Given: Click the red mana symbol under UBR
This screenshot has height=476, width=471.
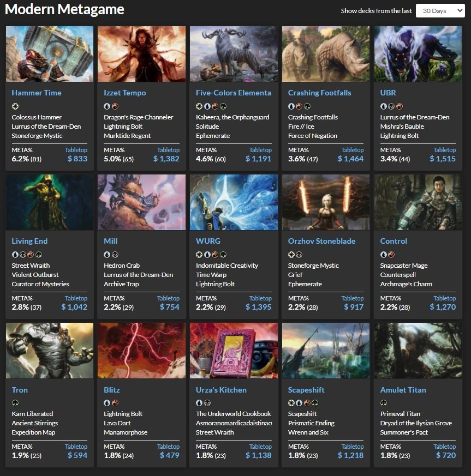Looking at the screenshot, I should pyautogui.click(x=400, y=106).
